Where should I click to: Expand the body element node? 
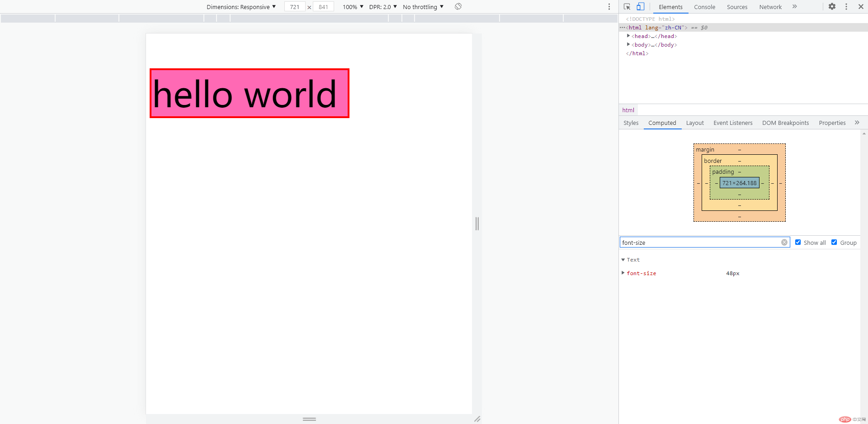(x=628, y=44)
